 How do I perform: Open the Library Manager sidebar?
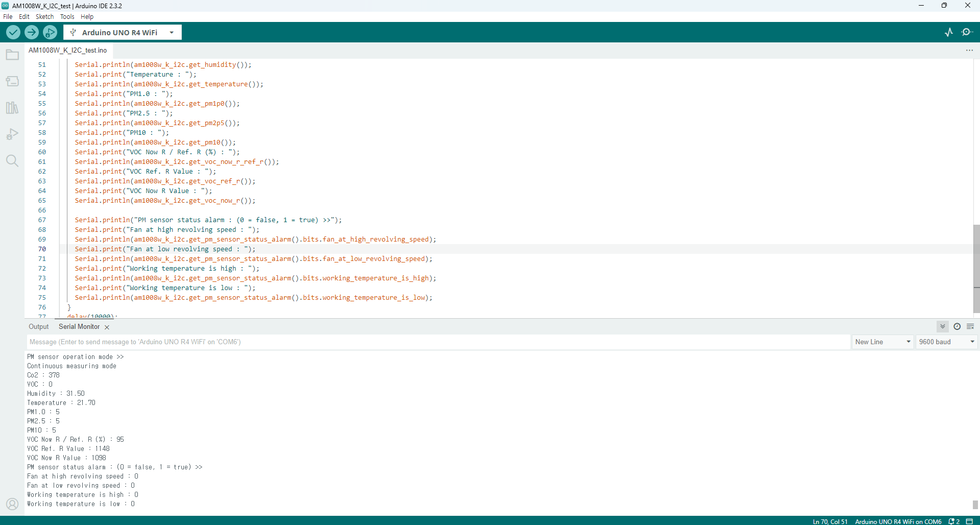point(12,108)
